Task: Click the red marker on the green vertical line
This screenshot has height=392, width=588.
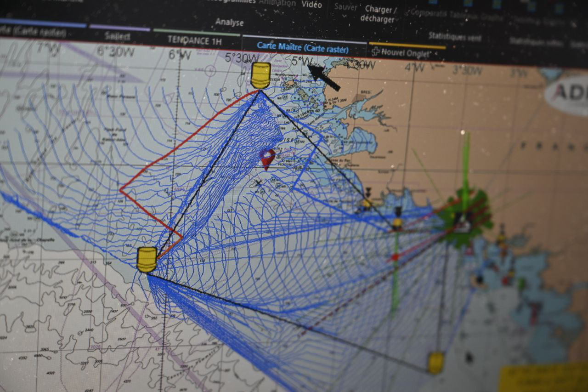Action: (394, 258)
